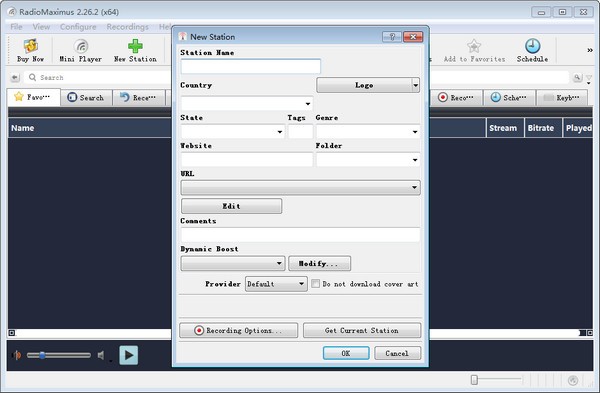Image resolution: width=600 pixels, height=393 pixels.
Task: Close the New Station dialog
Action: (x=413, y=37)
